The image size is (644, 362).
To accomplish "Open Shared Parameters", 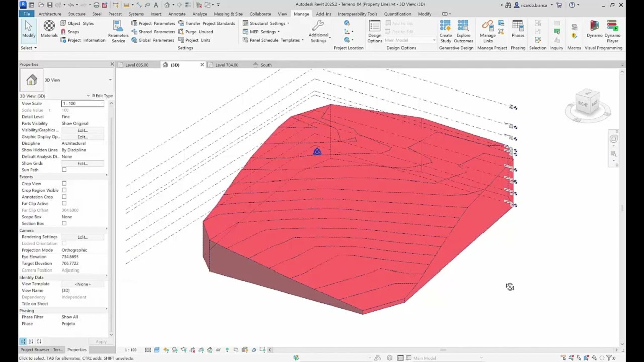I will tap(153, 32).
